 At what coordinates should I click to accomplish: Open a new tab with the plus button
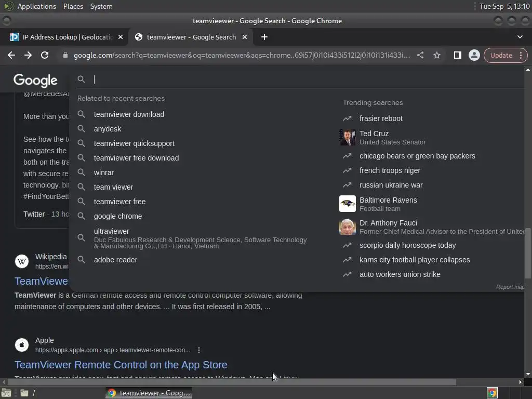tap(264, 37)
